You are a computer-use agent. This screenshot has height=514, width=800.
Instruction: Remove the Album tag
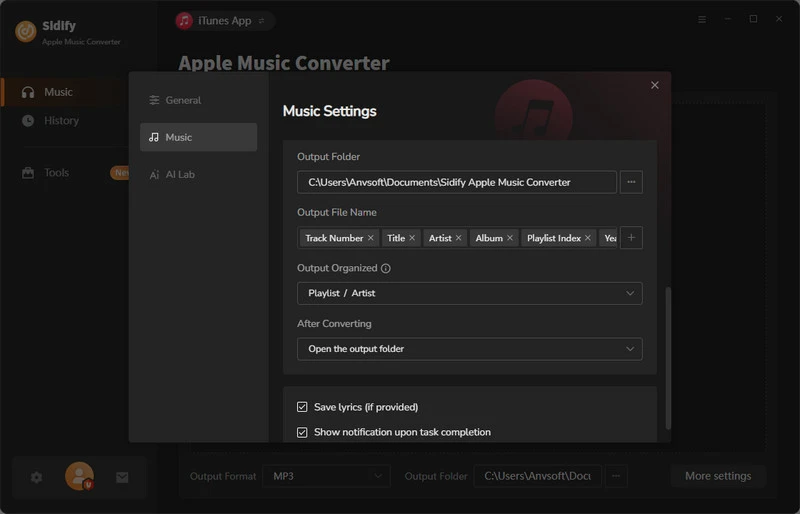[x=510, y=238]
